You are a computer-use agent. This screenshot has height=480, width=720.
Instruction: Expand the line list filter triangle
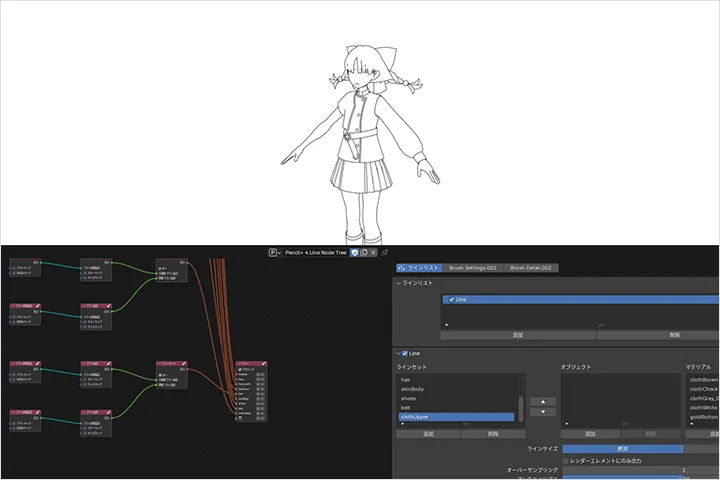pos(446,325)
